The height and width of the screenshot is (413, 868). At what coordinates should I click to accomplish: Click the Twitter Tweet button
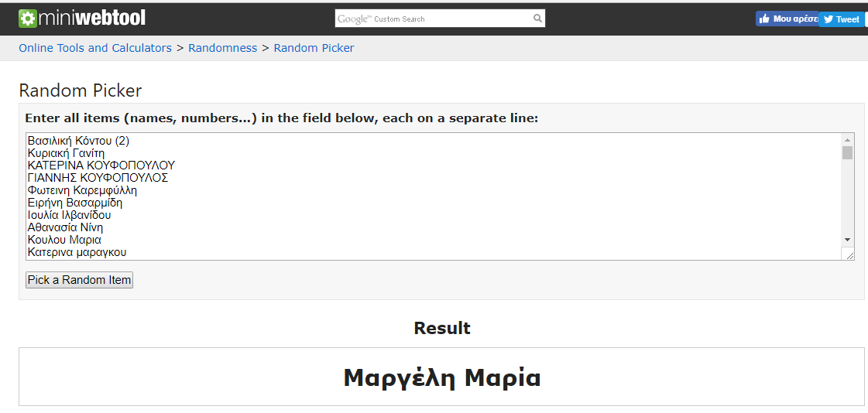coord(842,19)
